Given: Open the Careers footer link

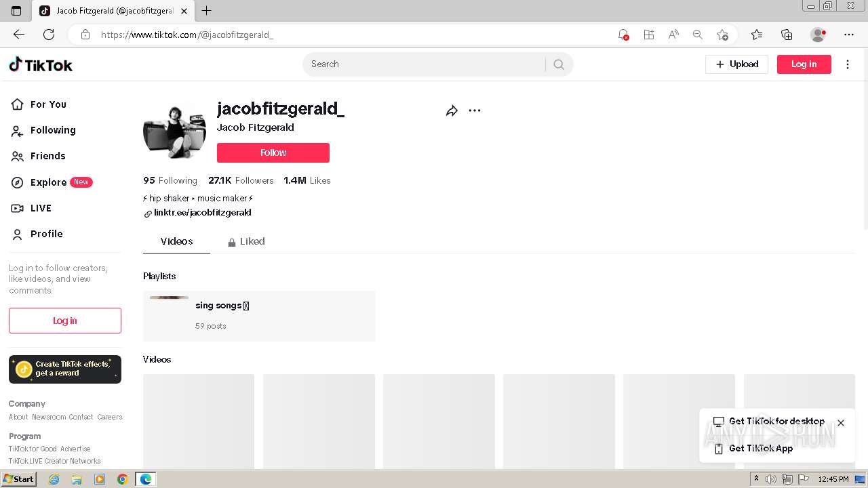Looking at the screenshot, I should 109,418.
